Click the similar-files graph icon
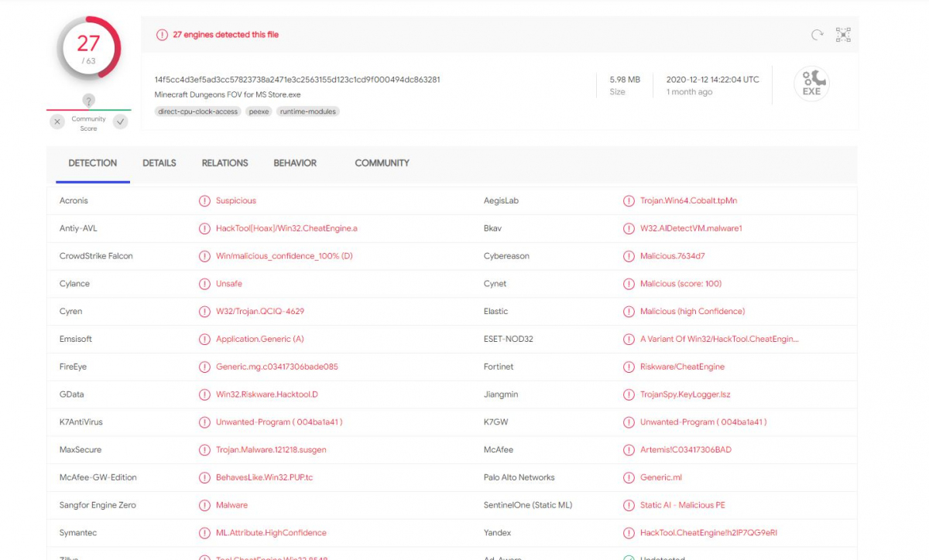This screenshot has height=560, width=929. click(x=843, y=35)
